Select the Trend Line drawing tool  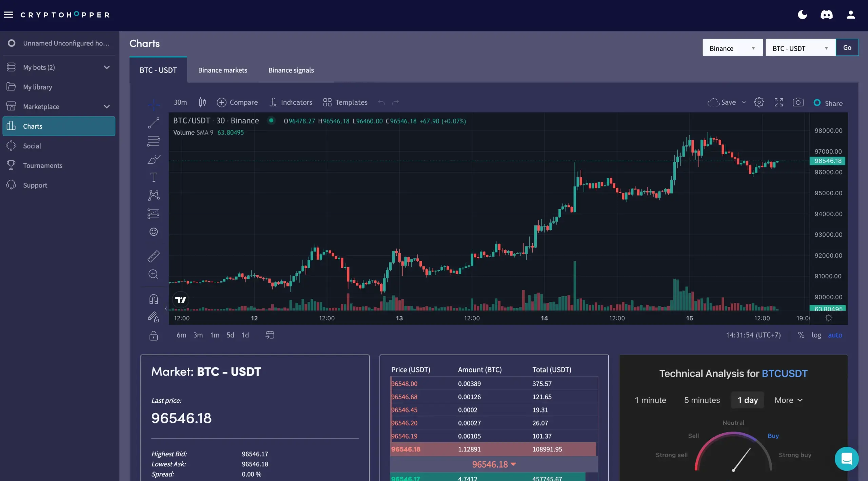(154, 123)
